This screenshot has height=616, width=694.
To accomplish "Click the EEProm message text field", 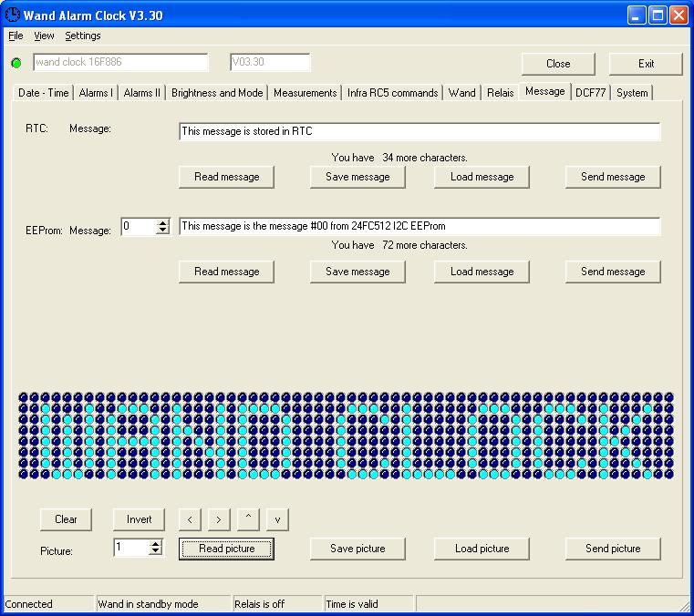I will (420, 226).
